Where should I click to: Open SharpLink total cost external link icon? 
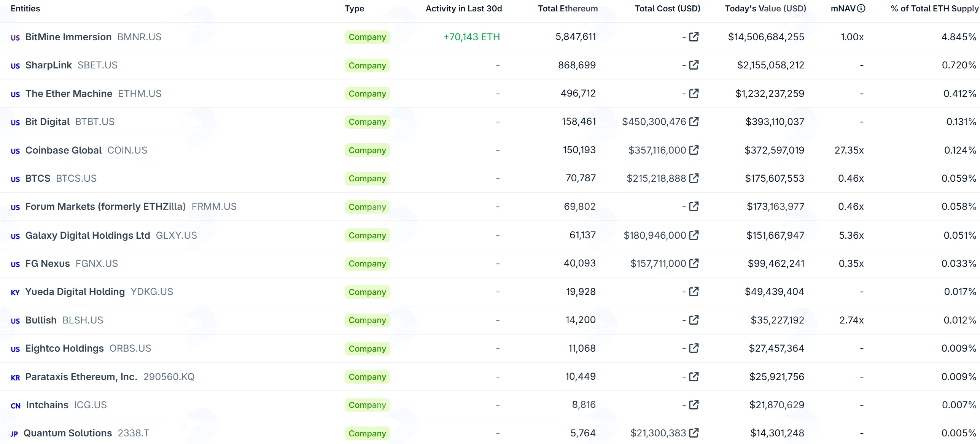(x=694, y=65)
